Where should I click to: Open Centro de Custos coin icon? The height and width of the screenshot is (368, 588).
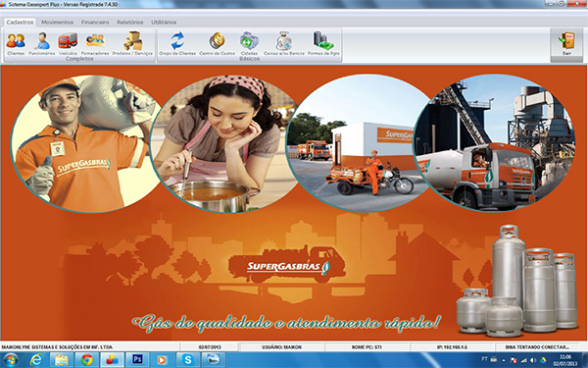tap(218, 43)
